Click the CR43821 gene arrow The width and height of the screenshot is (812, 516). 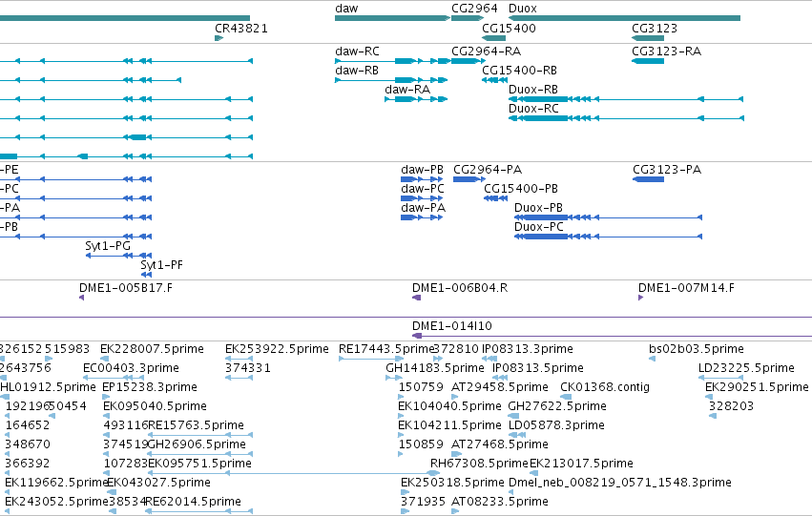[x=219, y=38]
